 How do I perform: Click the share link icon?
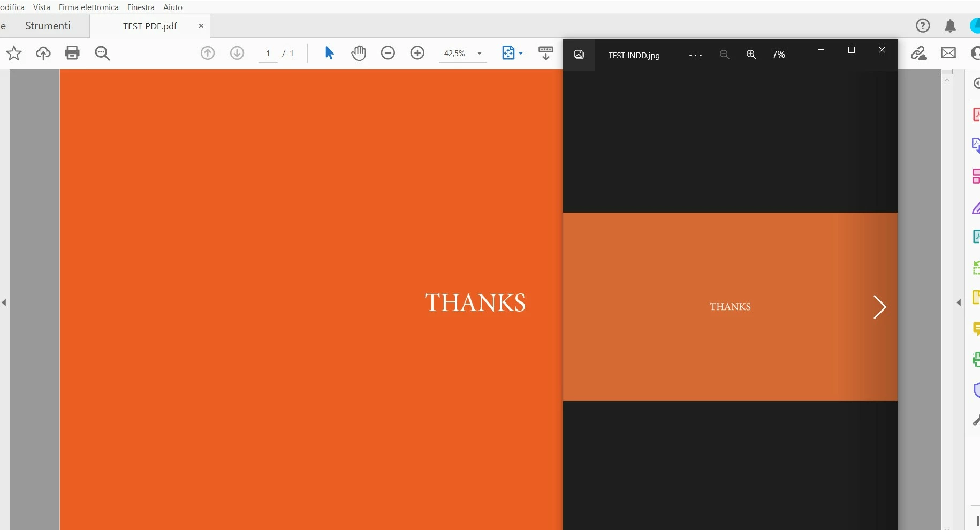click(x=919, y=53)
